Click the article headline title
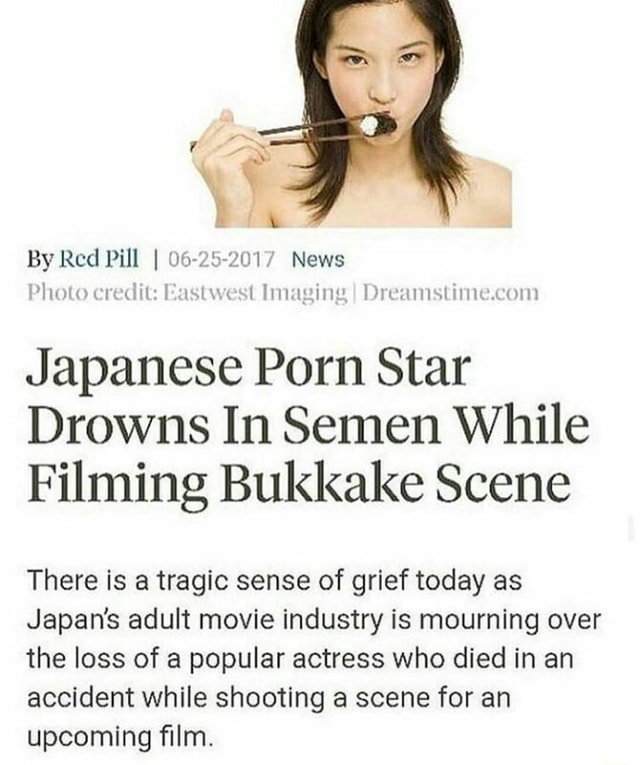This screenshot has height=765, width=640. [x=307, y=424]
